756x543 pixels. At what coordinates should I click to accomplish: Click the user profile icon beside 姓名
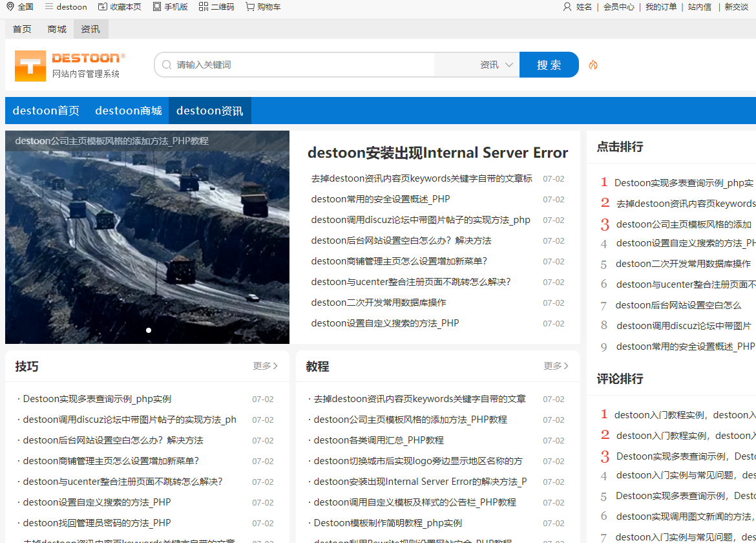(x=567, y=6)
